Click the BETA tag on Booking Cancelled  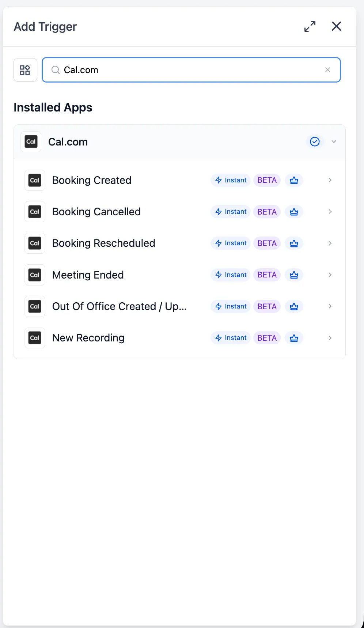tap(267, 212)
